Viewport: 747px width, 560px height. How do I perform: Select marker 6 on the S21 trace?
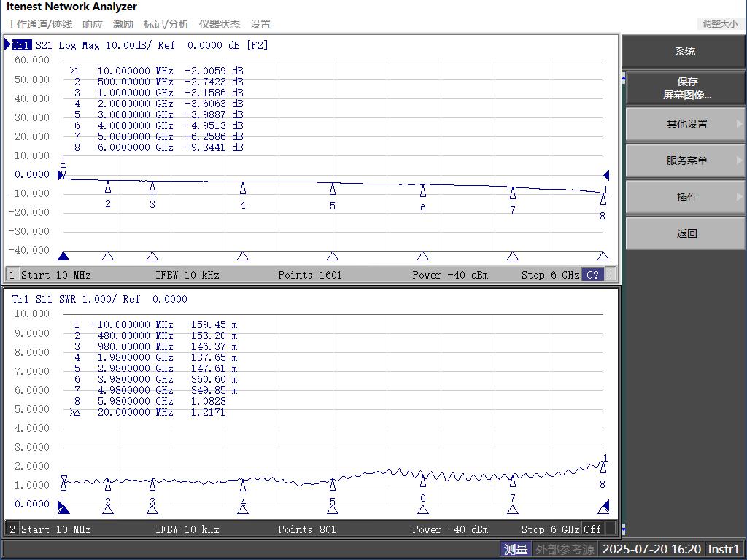[x=423, y=191]
